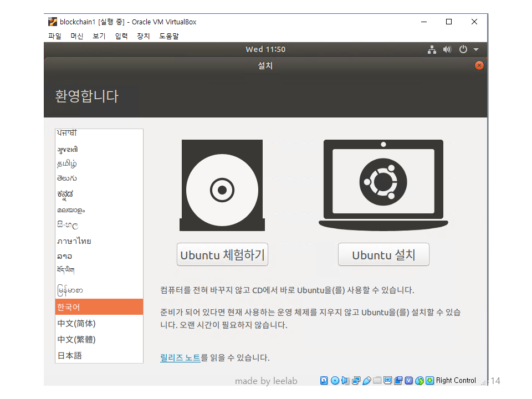The image size is (532, 399).
Task: Select తెలుగు in the language list
Action: [x=99, y=178]
